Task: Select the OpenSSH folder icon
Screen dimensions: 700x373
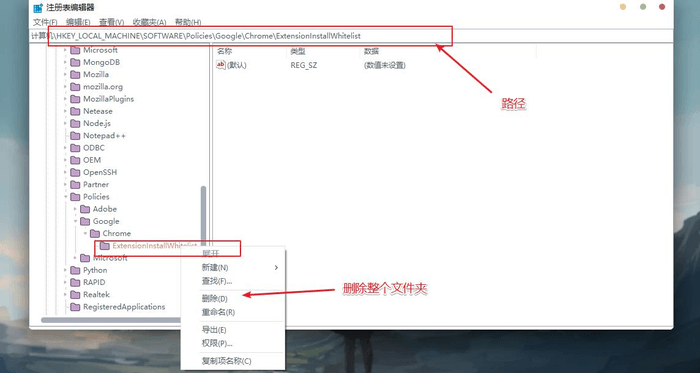Action: coord(75,172)
